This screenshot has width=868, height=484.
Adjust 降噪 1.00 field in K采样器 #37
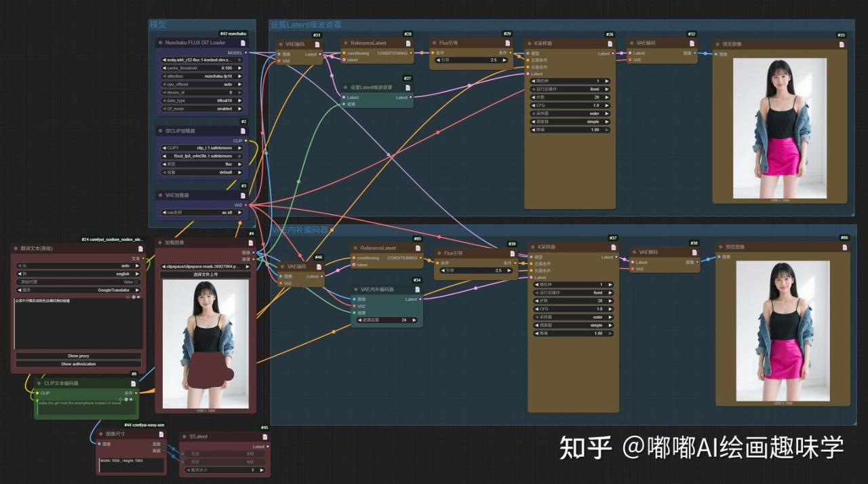[573, 333]
